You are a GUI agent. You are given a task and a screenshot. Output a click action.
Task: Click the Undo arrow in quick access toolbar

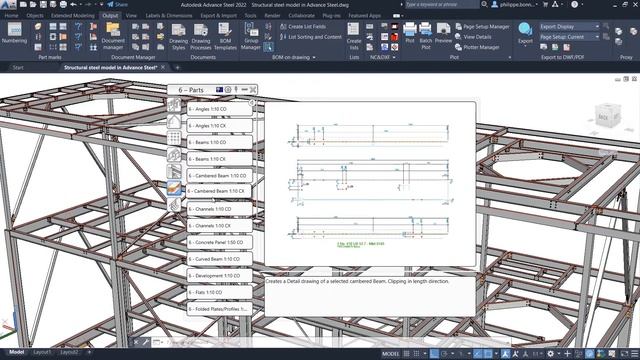(x=73, y=4)
